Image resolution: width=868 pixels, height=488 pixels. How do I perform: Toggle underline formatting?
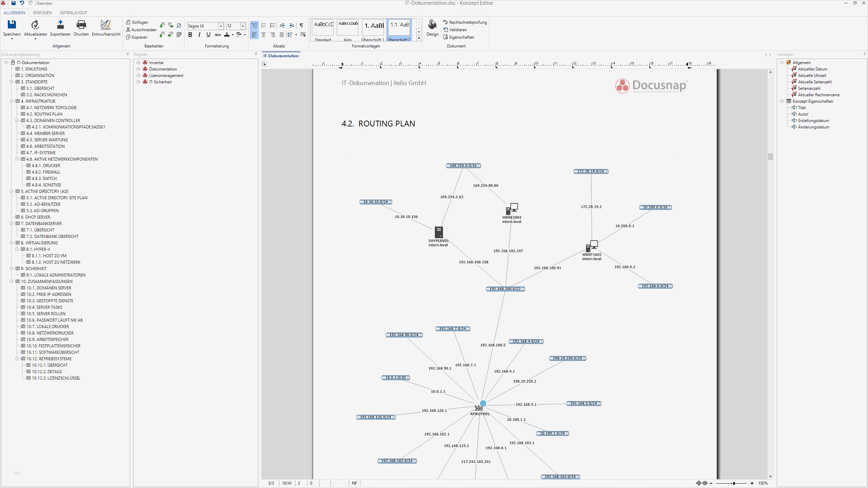(208, 35)
